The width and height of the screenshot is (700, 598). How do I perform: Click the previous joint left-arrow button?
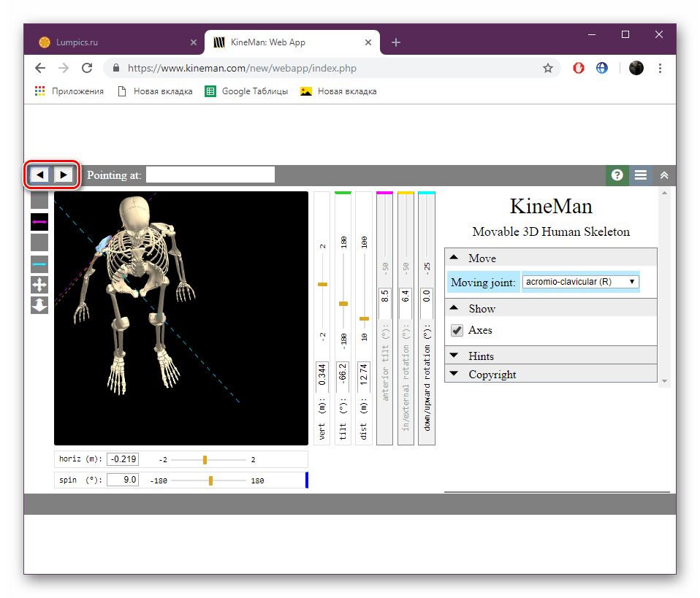tap(39, 175)
